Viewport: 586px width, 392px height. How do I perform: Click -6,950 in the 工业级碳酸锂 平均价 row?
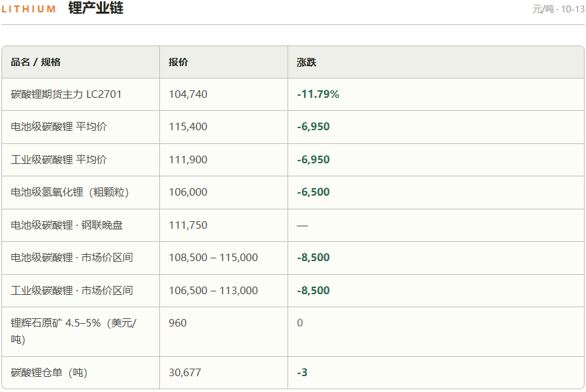(313, 159)
